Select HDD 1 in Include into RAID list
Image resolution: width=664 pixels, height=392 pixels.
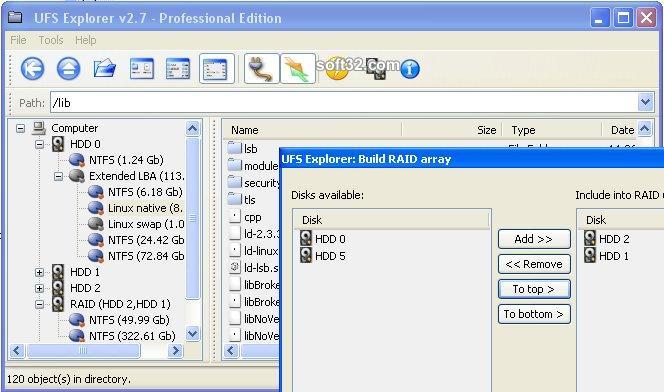(x=606, y=256)
